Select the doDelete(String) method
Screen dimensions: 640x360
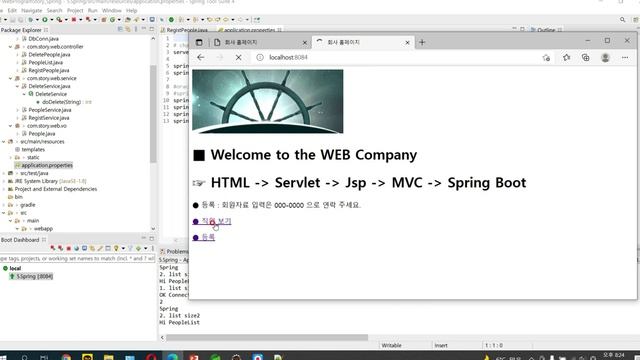pyautogui.click(x=61, y=102)
